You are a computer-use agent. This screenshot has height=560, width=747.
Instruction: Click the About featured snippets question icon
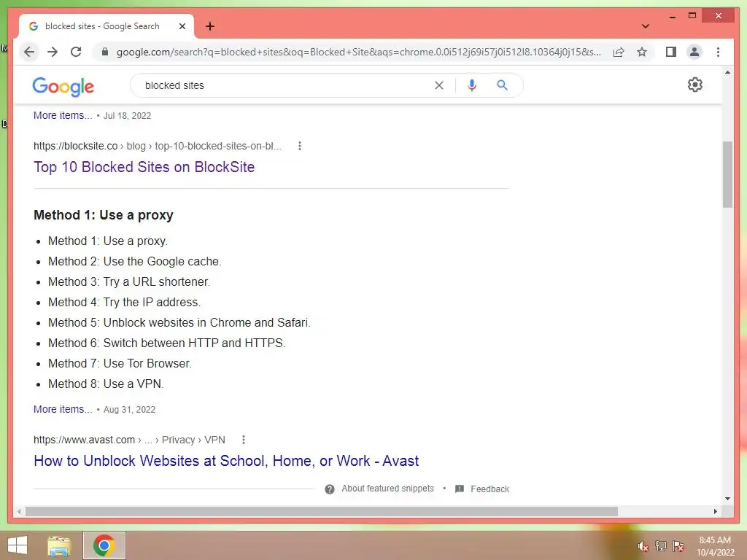[330, 489]
